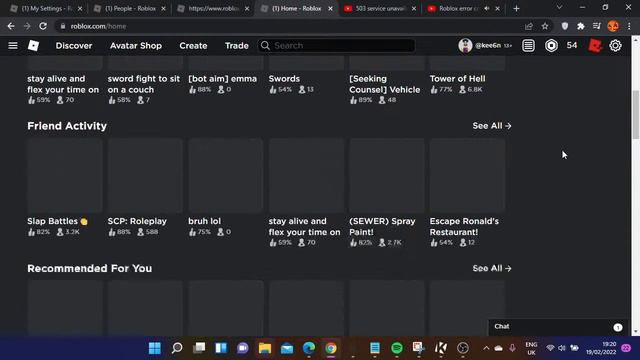Open the Chat panel bar
The image size is (640, 360).
[559, 327]
